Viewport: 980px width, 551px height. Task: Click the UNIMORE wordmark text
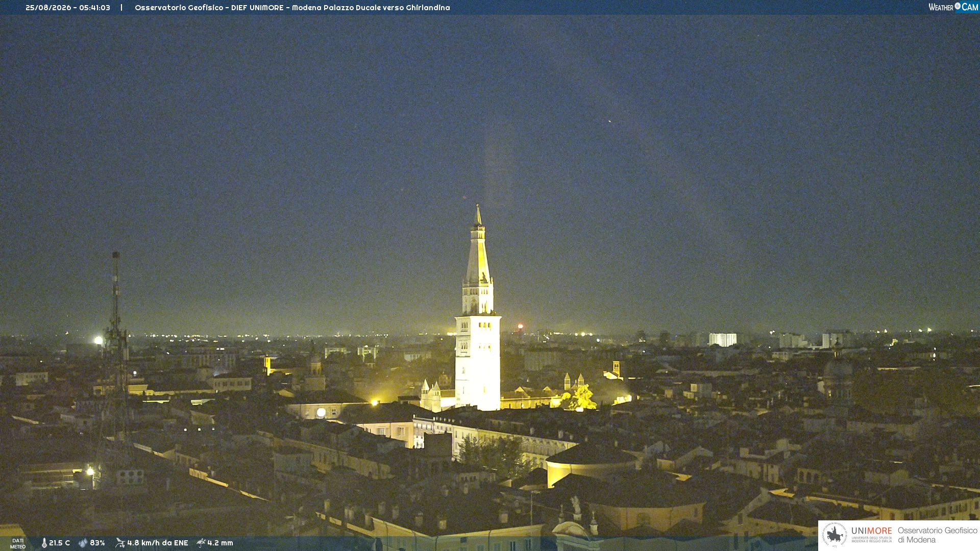click(x=871, y=531)
